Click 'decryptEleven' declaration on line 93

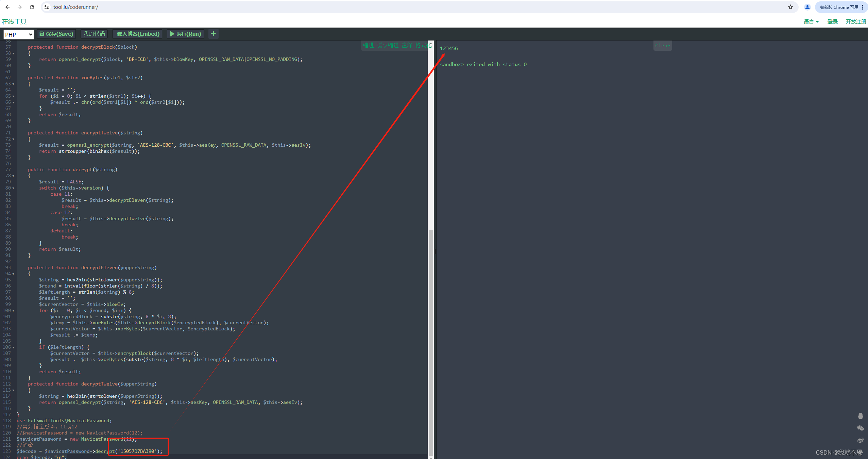click(99, 267)
